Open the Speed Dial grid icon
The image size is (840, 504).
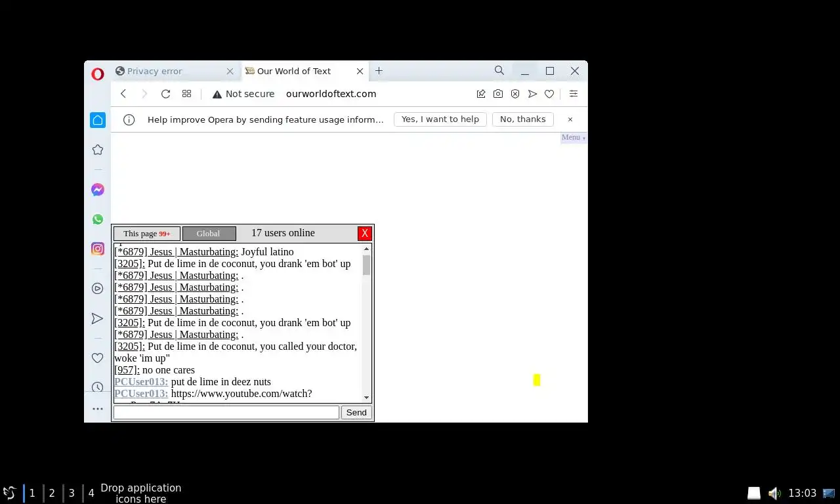point(186,94)
